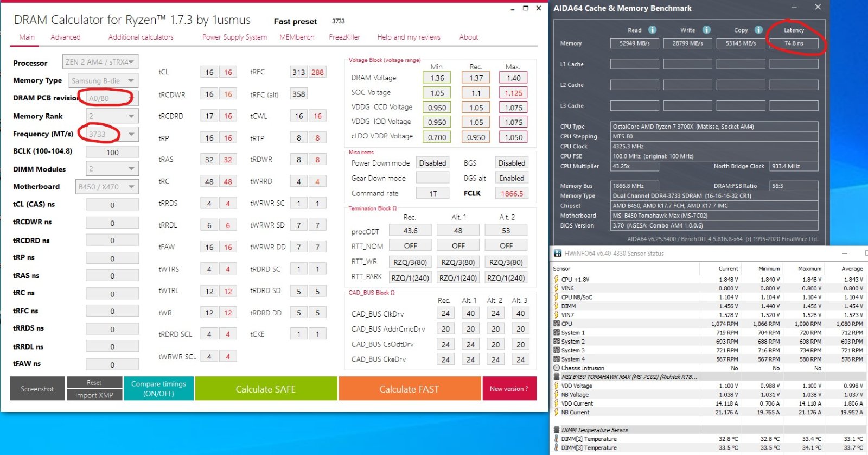
Task: Click the tCL (CAS) ns field
Action: (x=112, y=205)
